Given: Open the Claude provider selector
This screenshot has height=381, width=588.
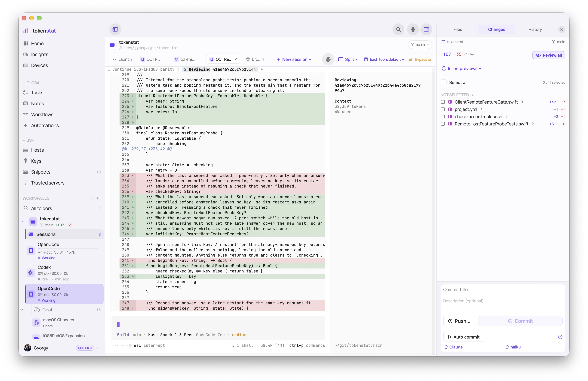Looking at the screenshot, I should coord(453,347).
